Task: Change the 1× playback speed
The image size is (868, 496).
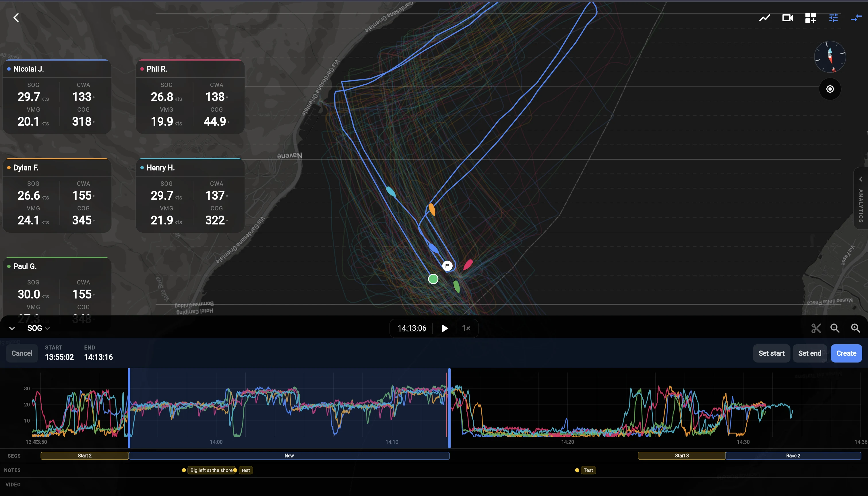Action: pyautogui.click(x=466, y=328)
